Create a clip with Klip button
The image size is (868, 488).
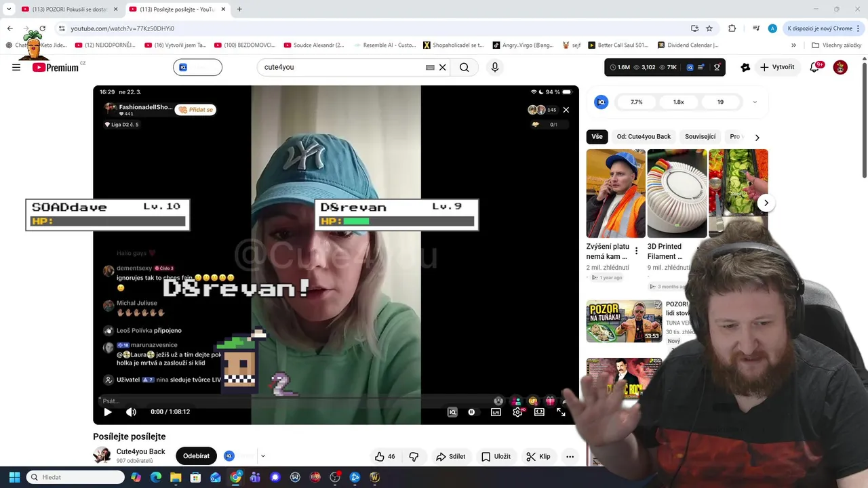(x=538, y=456)
